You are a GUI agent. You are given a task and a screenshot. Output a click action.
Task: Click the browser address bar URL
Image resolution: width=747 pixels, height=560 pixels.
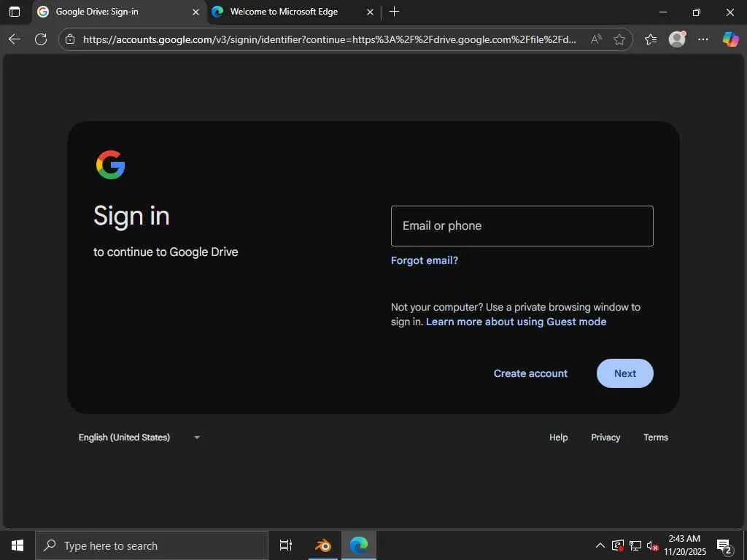[329, 39]
